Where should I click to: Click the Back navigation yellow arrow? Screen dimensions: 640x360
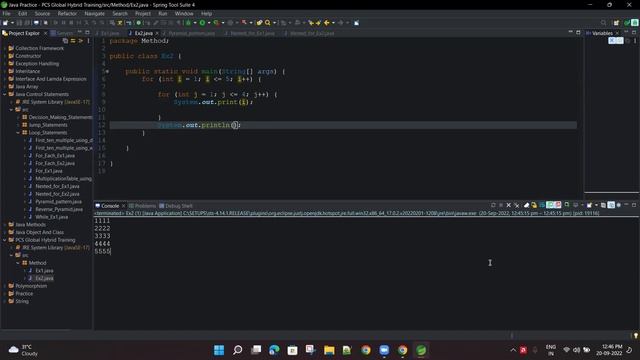point(327,23)
